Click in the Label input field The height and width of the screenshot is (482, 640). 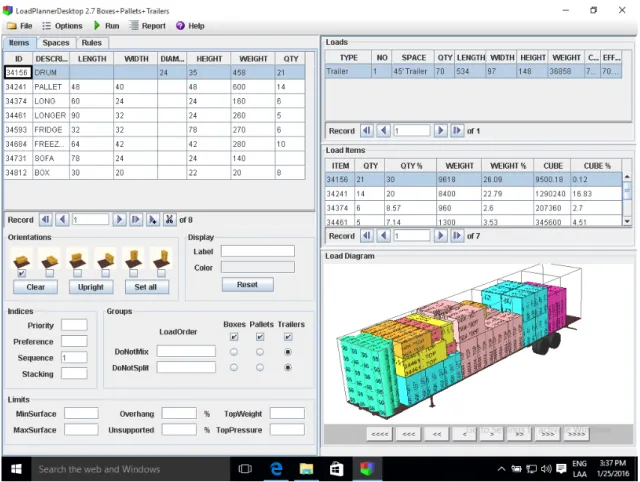[258, 251]
